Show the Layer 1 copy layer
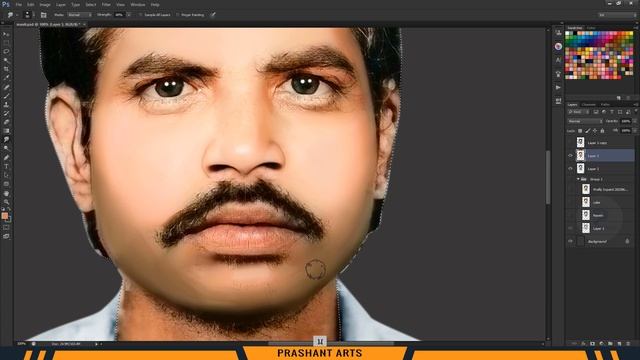The width and height of the screenshot is (640, 360). [x=570, y=142]
